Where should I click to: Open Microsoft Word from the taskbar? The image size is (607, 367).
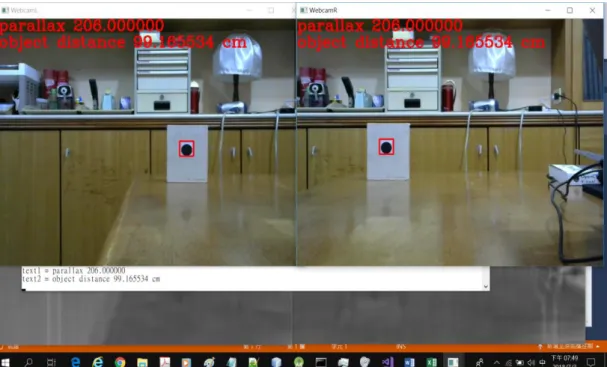tap(410, 362)
